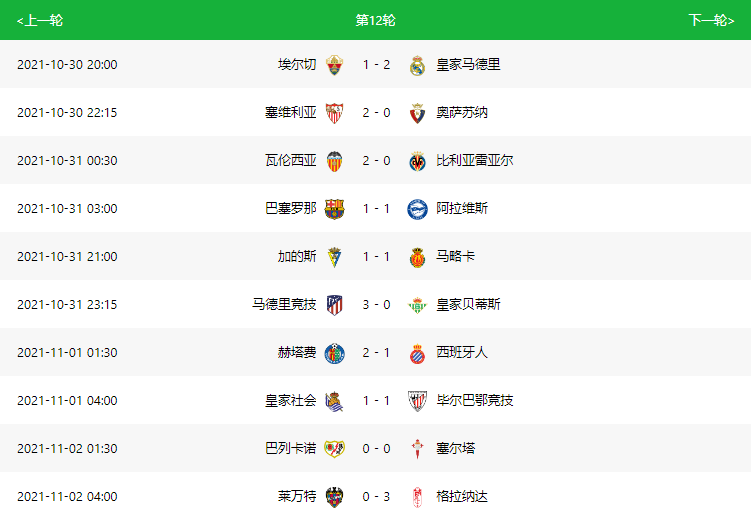The height and width of the screenshot is (519, 751).
Task: Go to next round 下一轮
Action: 711,20
